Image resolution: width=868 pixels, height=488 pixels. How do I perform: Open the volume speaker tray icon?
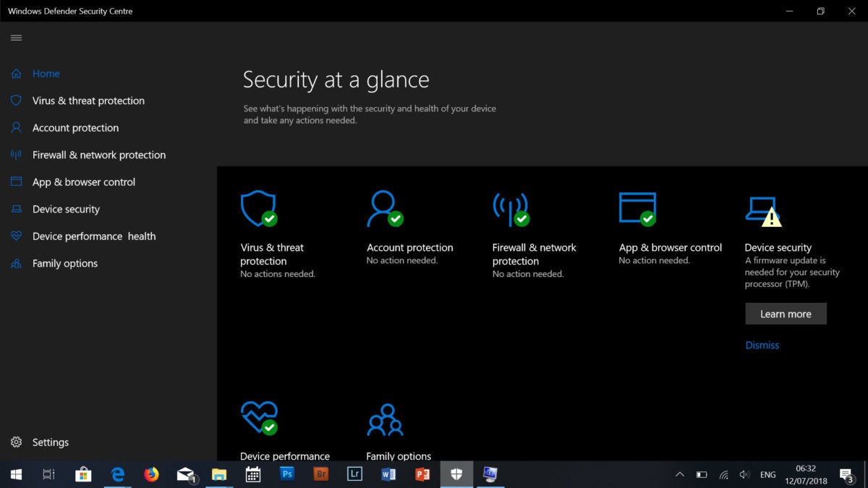745,475
